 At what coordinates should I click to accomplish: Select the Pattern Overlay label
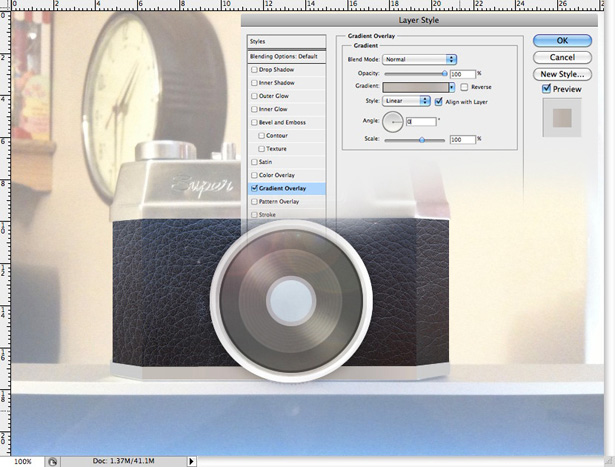pyautogui.click(x=279, y=202)
